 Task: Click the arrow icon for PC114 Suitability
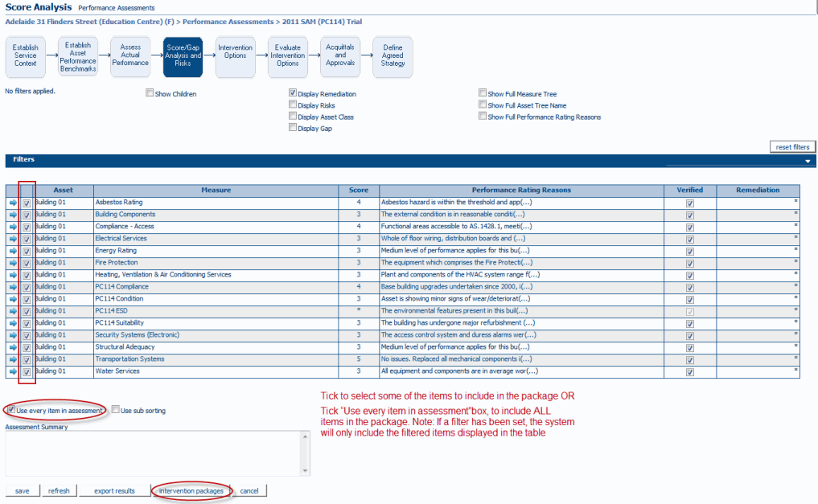coord(13,324)
